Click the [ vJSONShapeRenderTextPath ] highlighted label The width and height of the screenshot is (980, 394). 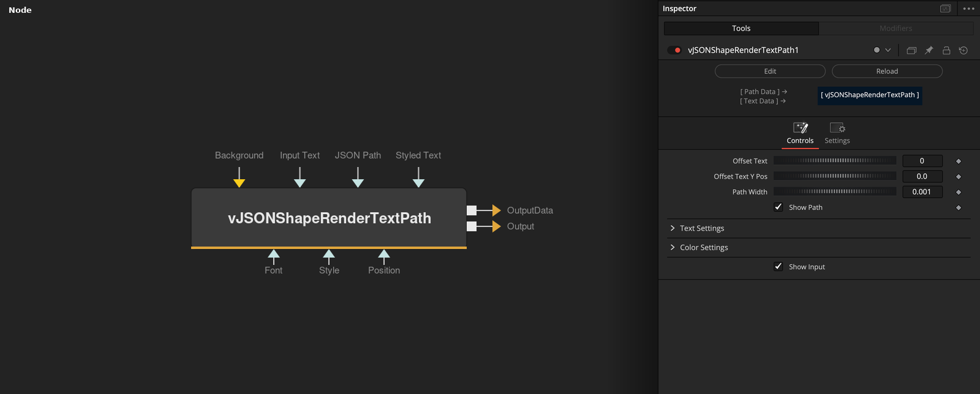870,95
